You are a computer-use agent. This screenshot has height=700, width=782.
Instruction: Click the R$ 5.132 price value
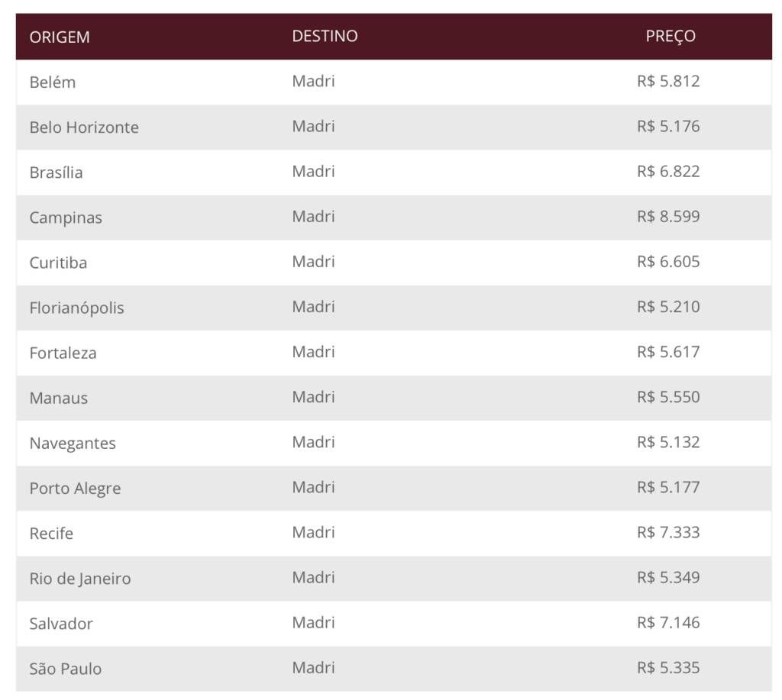click(x=668, y=442)
